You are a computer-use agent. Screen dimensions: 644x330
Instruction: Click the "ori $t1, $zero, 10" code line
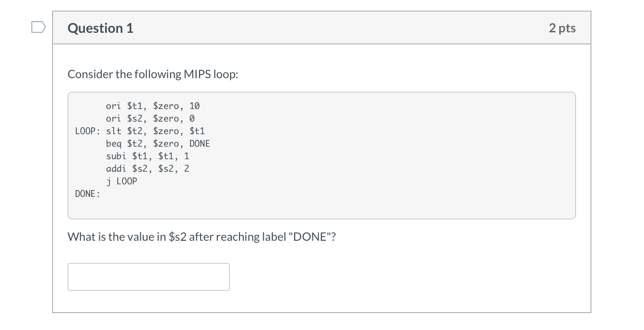click(x=153, y=106)
